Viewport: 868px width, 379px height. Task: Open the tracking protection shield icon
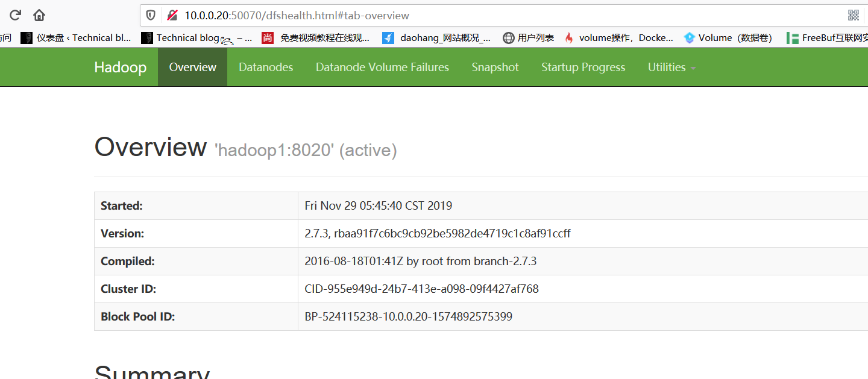click(x=151, y=15)
